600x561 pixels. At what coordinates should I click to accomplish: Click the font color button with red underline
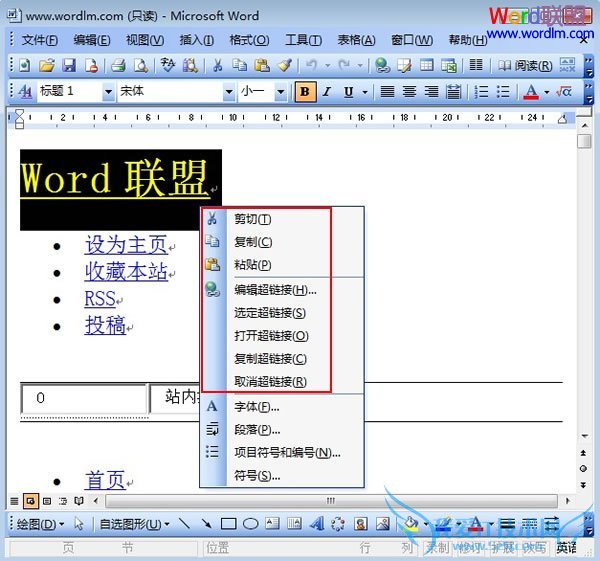point(530,92)
